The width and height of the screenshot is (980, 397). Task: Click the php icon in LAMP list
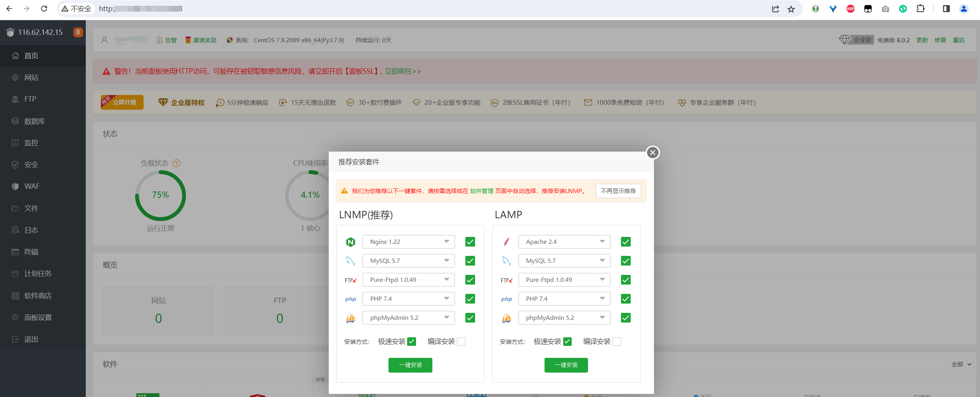[x=506, y=299]
